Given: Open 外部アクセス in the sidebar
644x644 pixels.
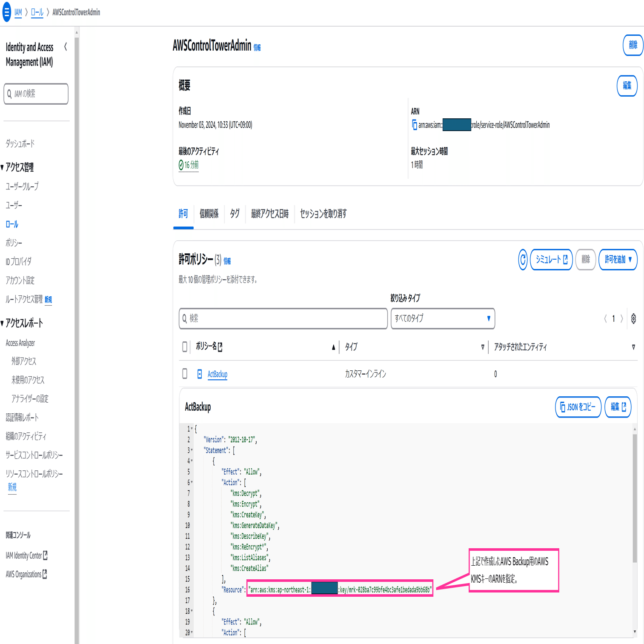Looking at the screenshot, I should click(24, 361).
